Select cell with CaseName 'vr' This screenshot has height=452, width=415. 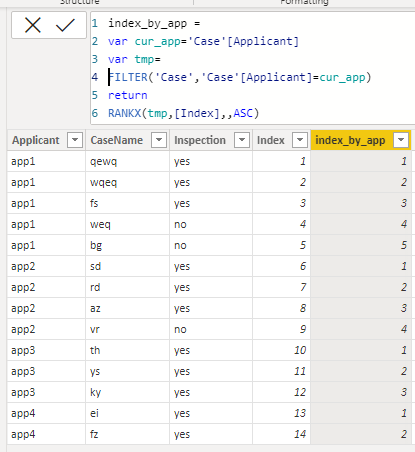coord(127,329)
